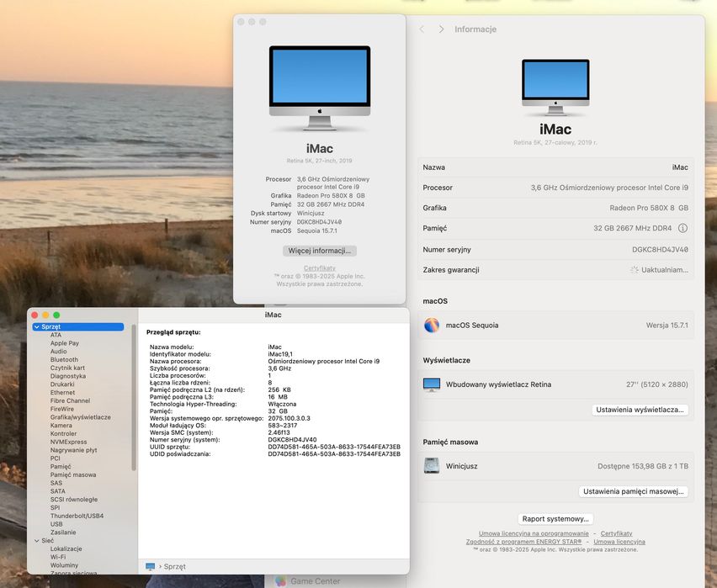Select SAS in sidebar
The width and height of the screenshot is (717, 588).
(56, 484)
